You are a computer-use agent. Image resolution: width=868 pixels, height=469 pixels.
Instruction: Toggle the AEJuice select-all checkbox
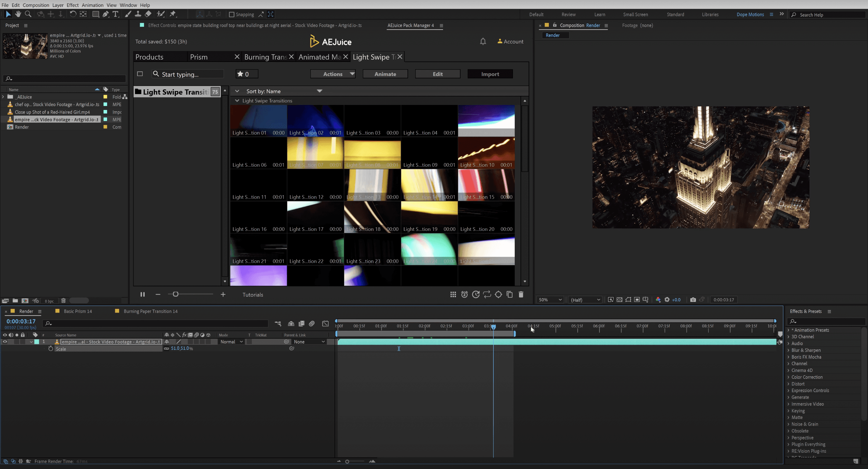pyautogui.click(x=140, y=74)
